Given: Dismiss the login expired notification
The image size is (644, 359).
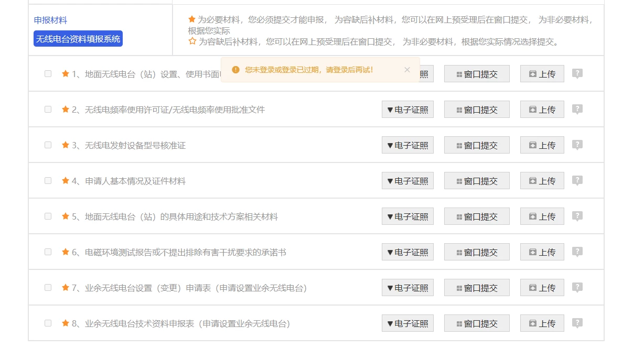Looking at the screenshot, I should [407, 69].
